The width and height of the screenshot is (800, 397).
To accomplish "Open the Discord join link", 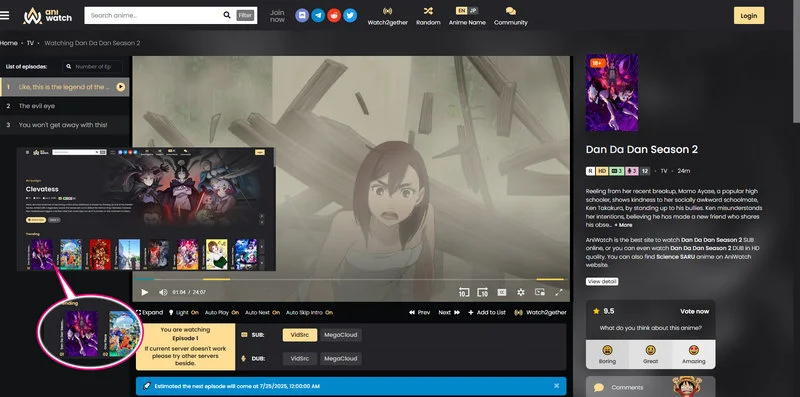I will pos(302,15).
